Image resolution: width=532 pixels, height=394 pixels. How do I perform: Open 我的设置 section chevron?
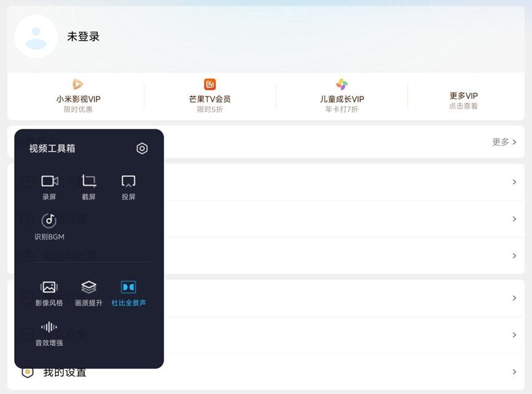pos(514,372)
